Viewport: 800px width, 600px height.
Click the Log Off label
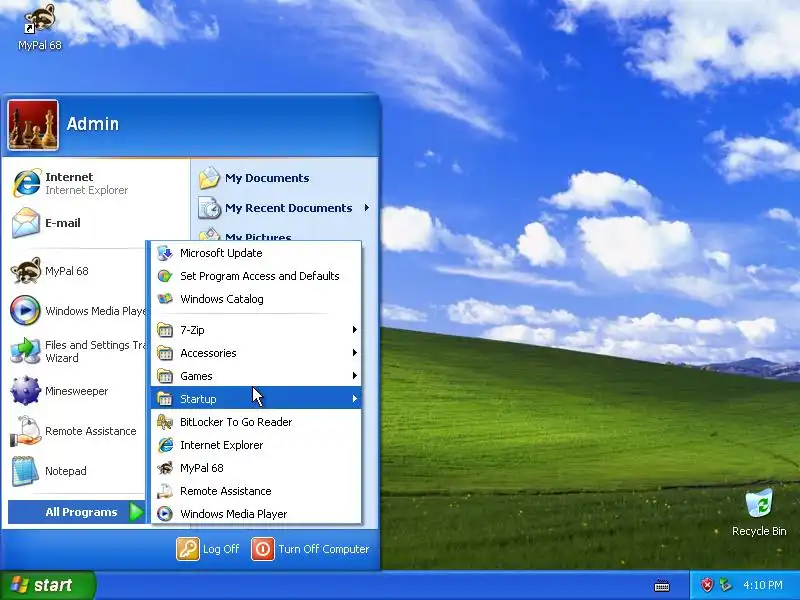[x=221, y=549]
